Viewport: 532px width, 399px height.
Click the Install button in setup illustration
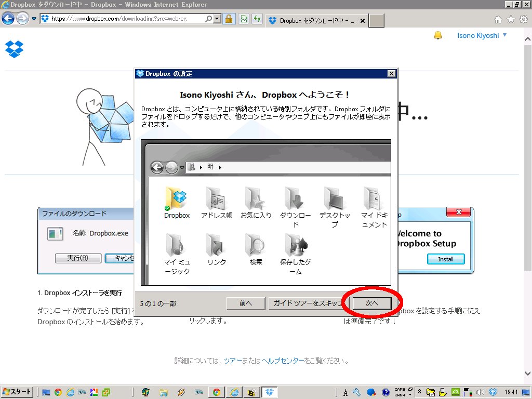445,259
